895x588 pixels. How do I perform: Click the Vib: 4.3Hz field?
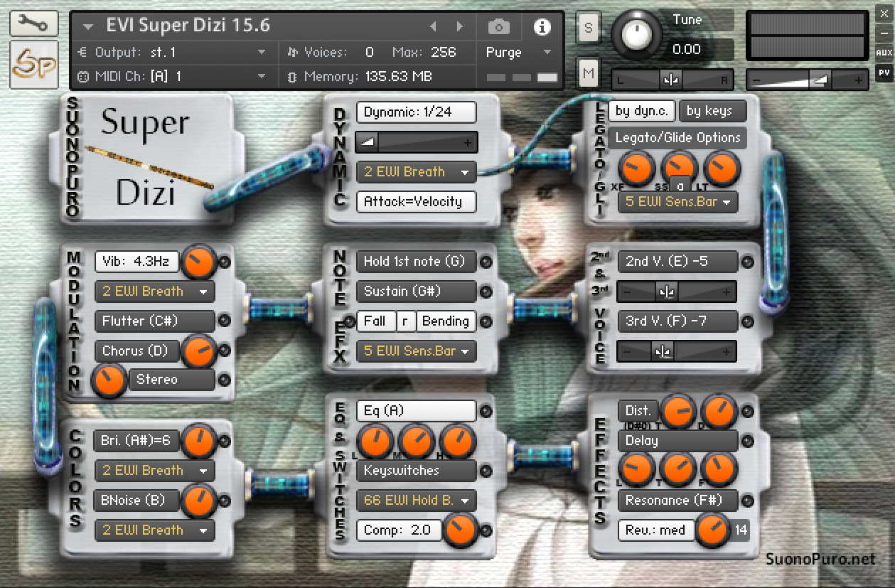pos(136,262)
